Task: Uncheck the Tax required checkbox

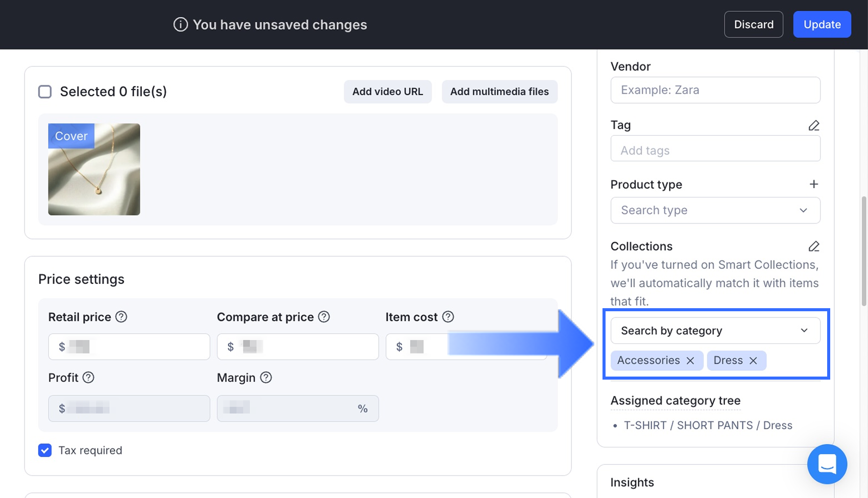Action: pyautogui.click(x=45, y=451)
